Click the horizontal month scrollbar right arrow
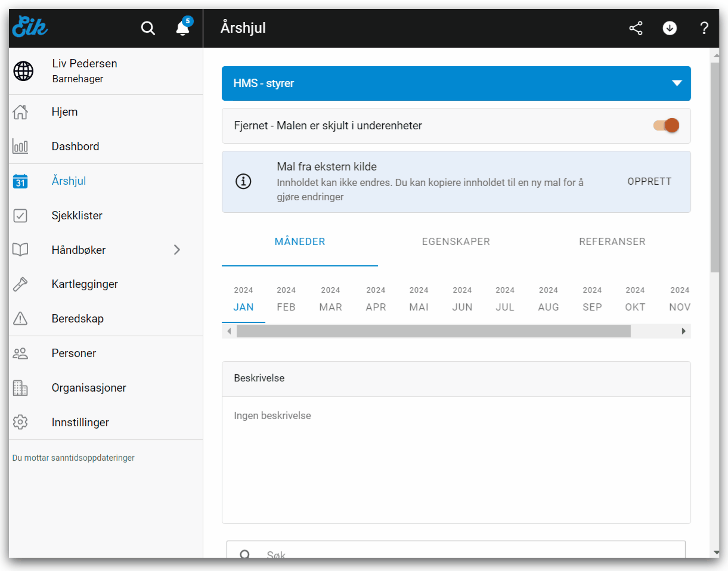The height and width of the screenshot is (571, 728). pos(684,331)
